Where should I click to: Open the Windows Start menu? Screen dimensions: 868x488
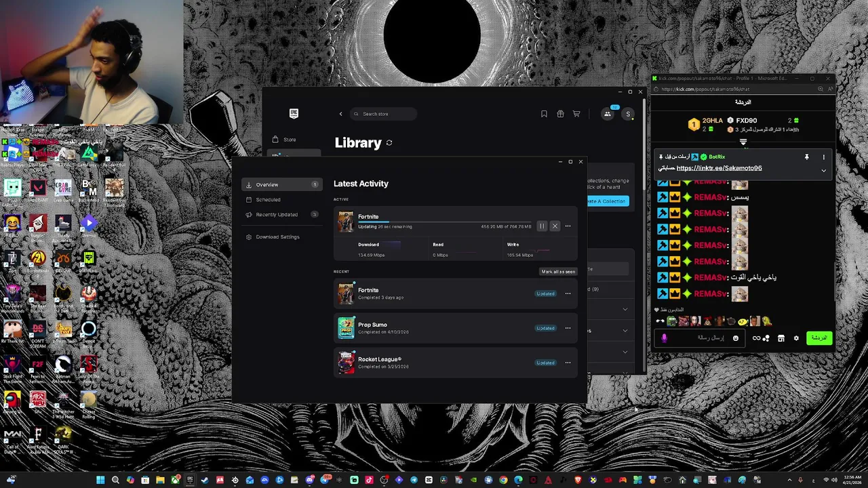point(100,481)
